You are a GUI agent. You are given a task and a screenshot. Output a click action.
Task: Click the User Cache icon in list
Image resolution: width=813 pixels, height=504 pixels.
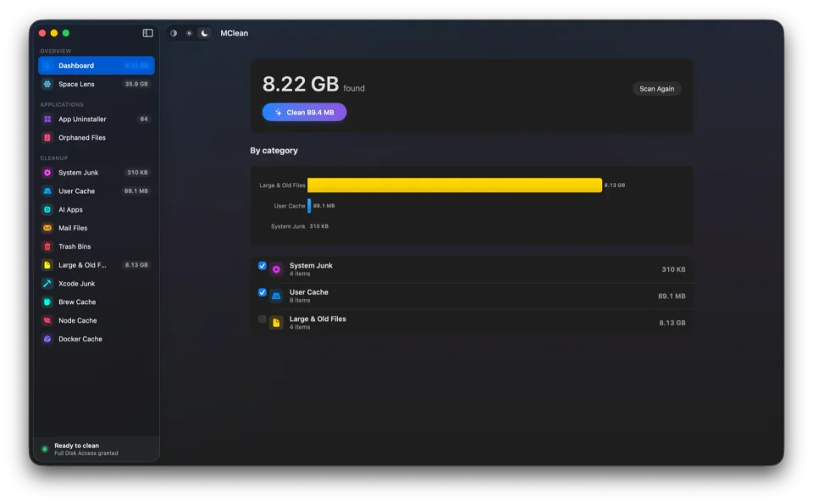tap(276, 296)
